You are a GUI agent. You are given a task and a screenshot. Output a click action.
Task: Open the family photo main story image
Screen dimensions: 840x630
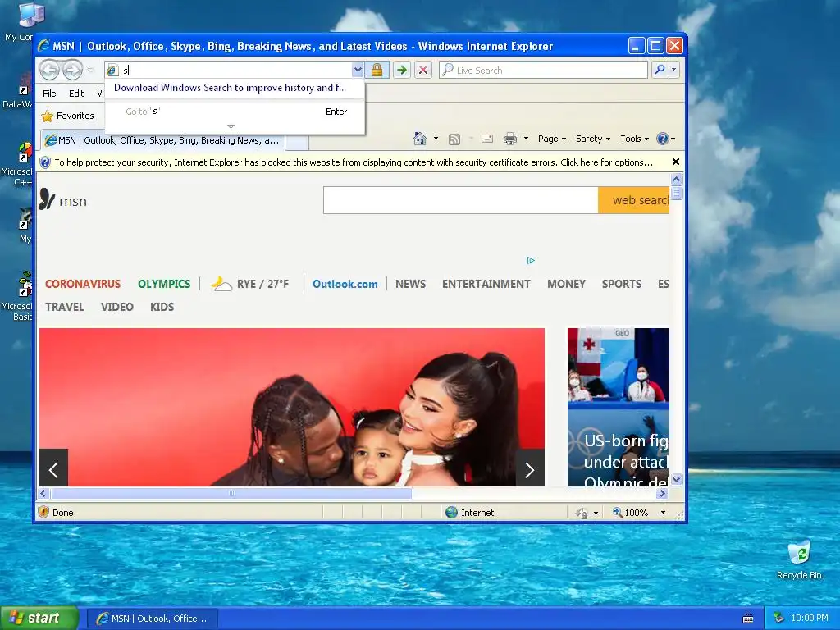pyautogui.click(x=292, y=407)
